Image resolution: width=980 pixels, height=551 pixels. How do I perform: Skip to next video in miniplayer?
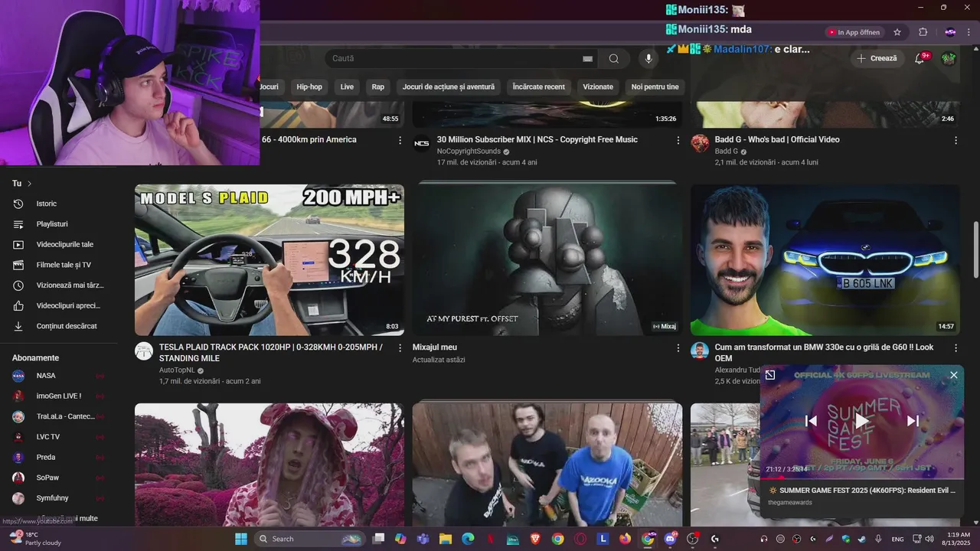click(x=913, y=420)
